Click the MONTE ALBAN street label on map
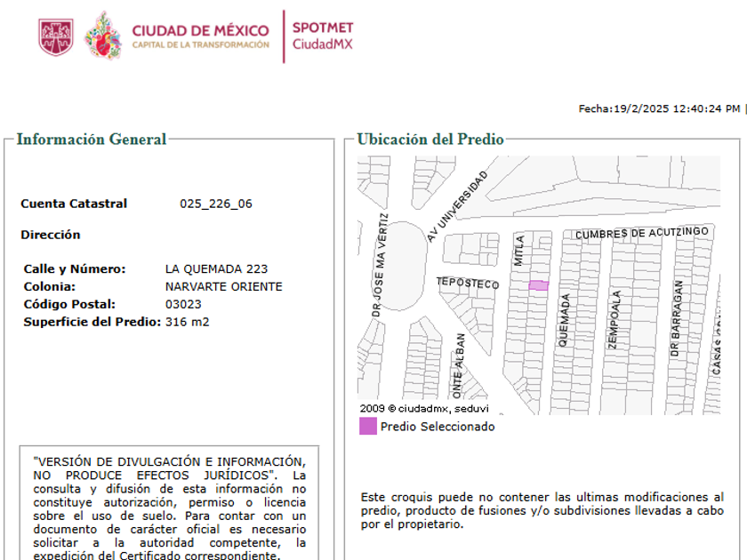 [x=458, y=365]
